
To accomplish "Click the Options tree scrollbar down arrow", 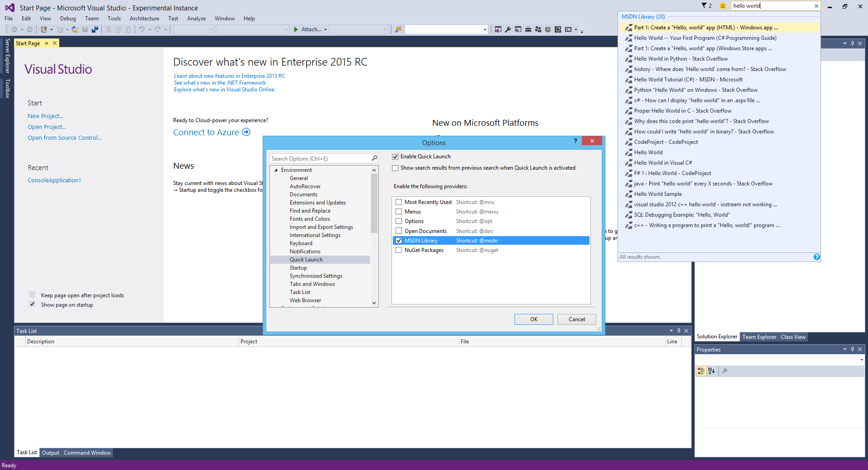I will pos(374,303).
